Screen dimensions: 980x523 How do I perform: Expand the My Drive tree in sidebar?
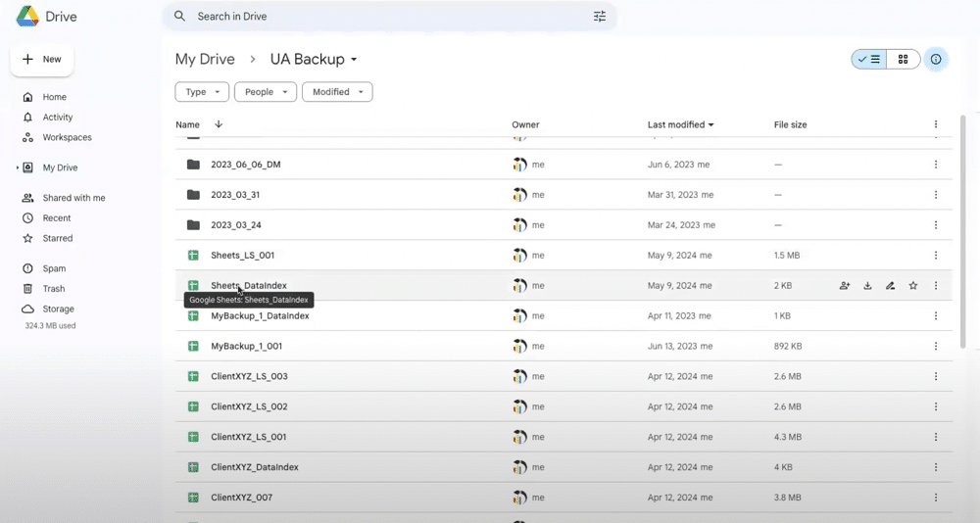pyautogui.click(x=18, y=167)
